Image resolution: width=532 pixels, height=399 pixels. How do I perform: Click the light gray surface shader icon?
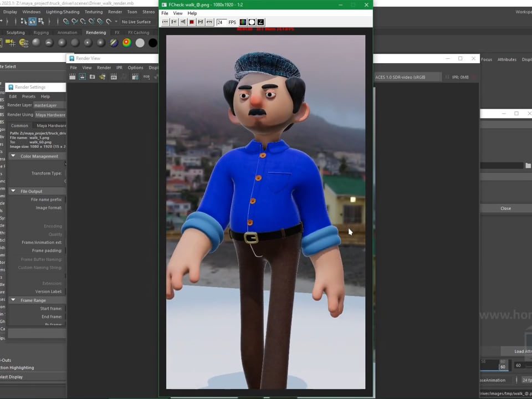pos(140,43)
